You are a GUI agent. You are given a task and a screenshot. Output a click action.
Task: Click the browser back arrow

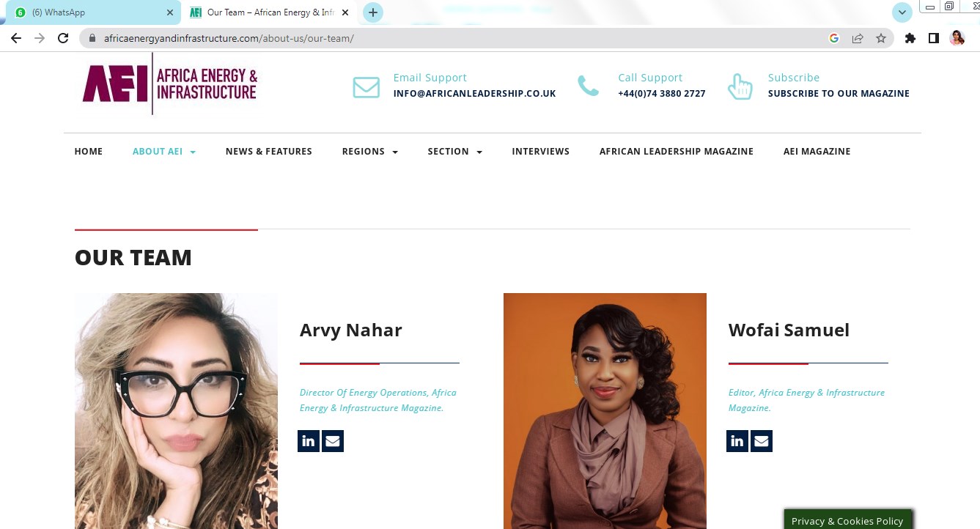coord(16,38)
